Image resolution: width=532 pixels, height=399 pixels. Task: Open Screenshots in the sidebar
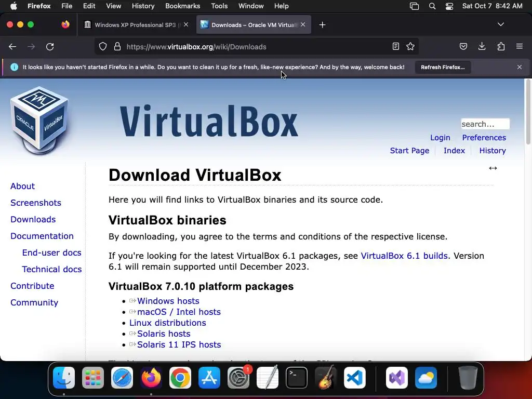tap(36, 203)
